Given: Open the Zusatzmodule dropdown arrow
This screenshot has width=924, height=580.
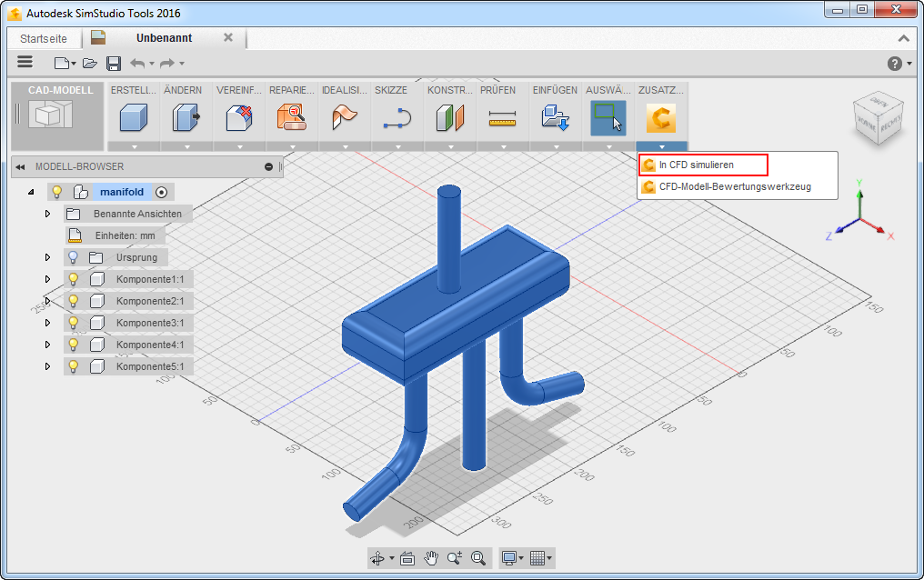Looking at the screenshot, I should click(662, 146).
